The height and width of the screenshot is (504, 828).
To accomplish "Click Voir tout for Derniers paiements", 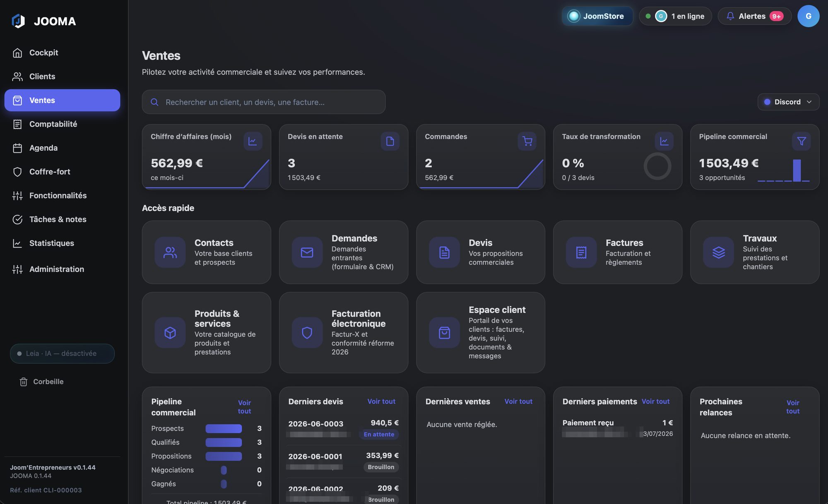I will [x=655, y=401].
